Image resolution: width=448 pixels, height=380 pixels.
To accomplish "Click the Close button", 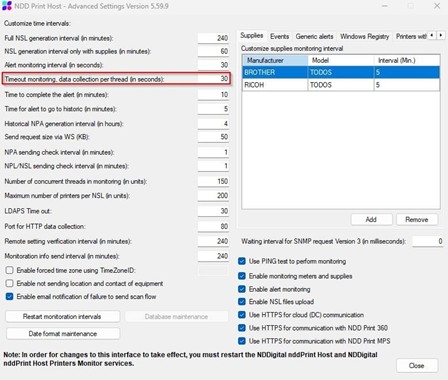I will pyautogui.click(x=417, y=365).
